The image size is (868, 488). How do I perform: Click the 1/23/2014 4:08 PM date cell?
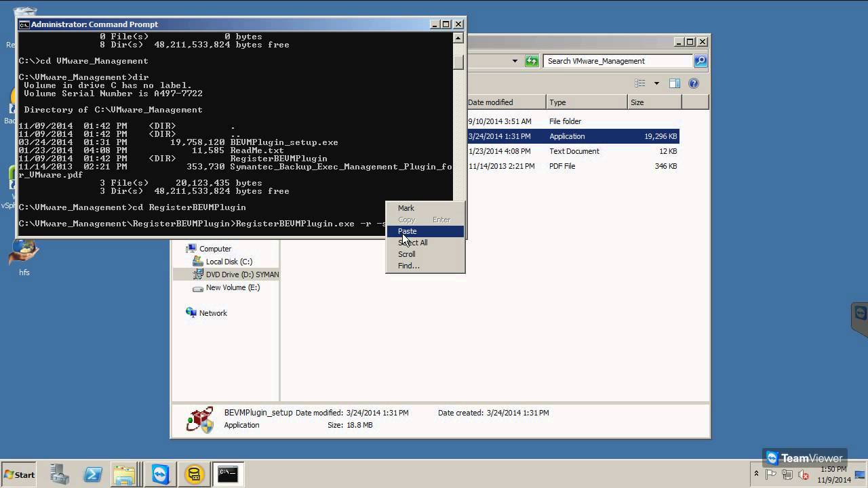[499, 151]
